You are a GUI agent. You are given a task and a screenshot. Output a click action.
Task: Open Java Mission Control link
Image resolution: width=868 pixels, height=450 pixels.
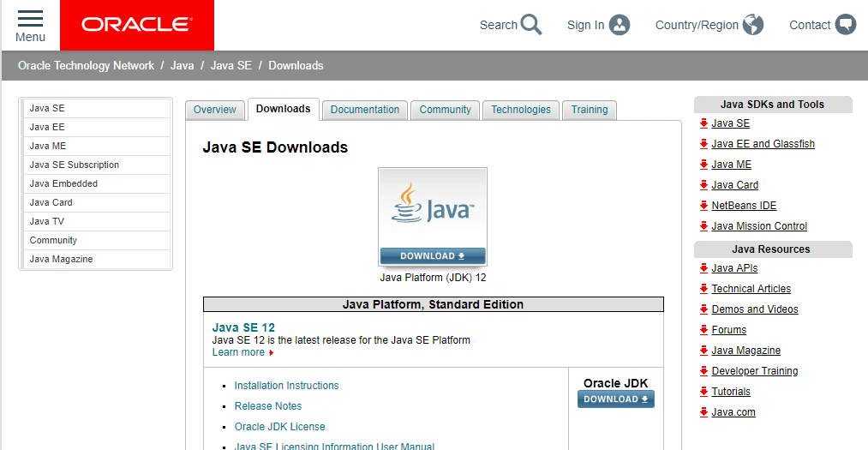759,225
